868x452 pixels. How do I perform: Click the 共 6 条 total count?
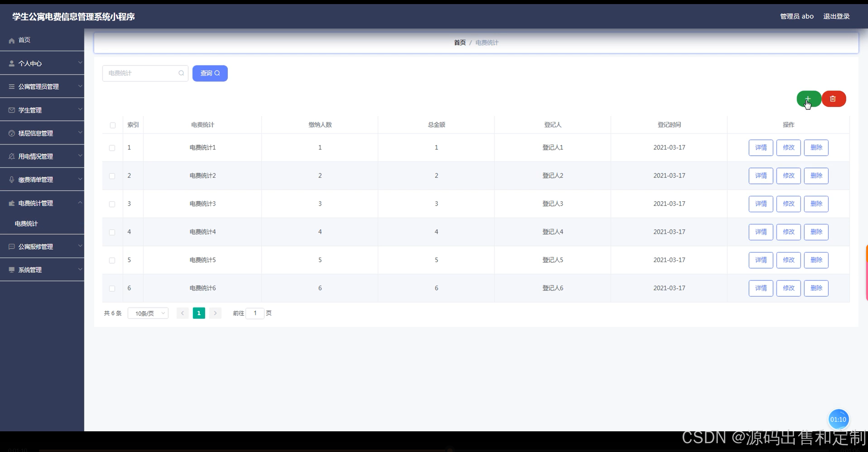point(113,313)
